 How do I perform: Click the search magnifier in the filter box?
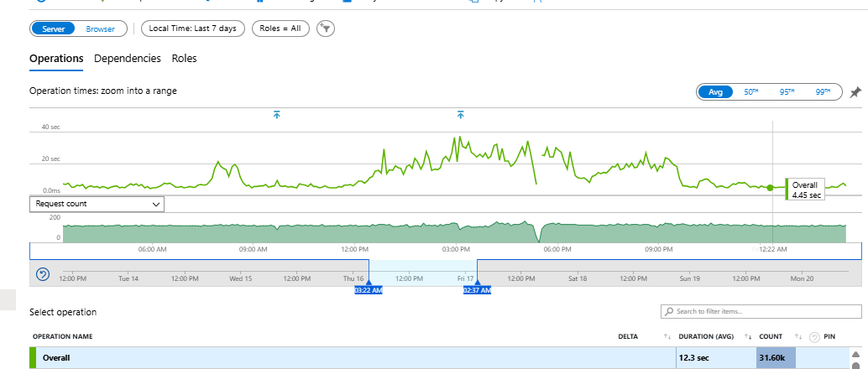pos(669,311)
